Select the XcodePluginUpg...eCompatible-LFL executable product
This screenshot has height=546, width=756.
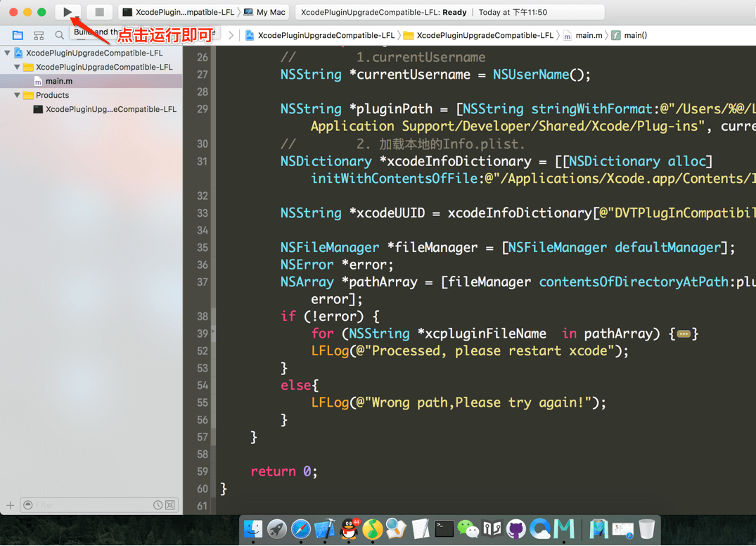[91, 109]
